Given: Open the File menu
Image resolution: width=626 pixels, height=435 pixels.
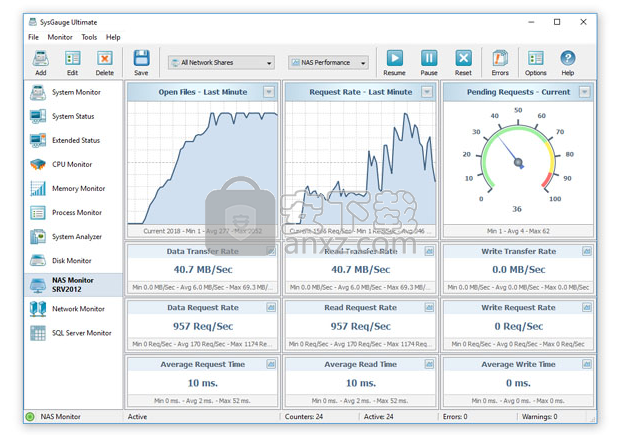Looking at the screenshot, I should click(x=33, y=37).
